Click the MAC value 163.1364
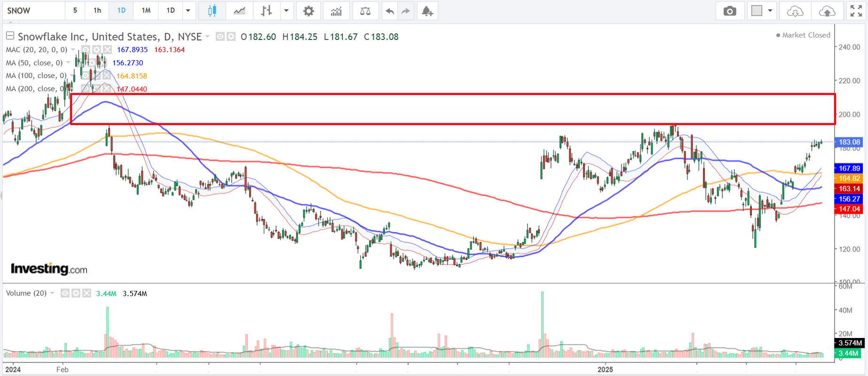 coord(169,50)
